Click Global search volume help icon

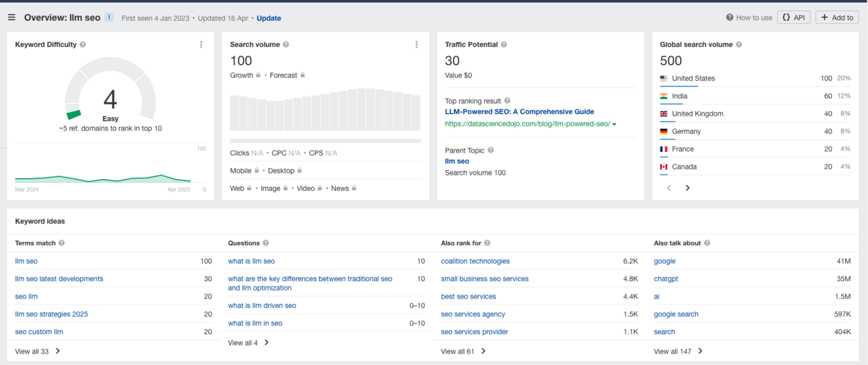coord(739,45)
